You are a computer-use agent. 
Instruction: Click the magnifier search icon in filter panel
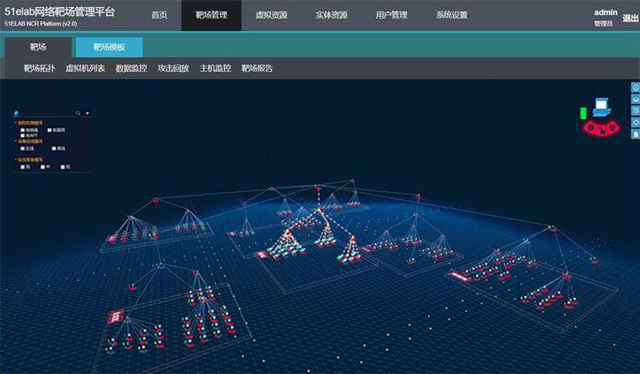(x=78, y=113)
